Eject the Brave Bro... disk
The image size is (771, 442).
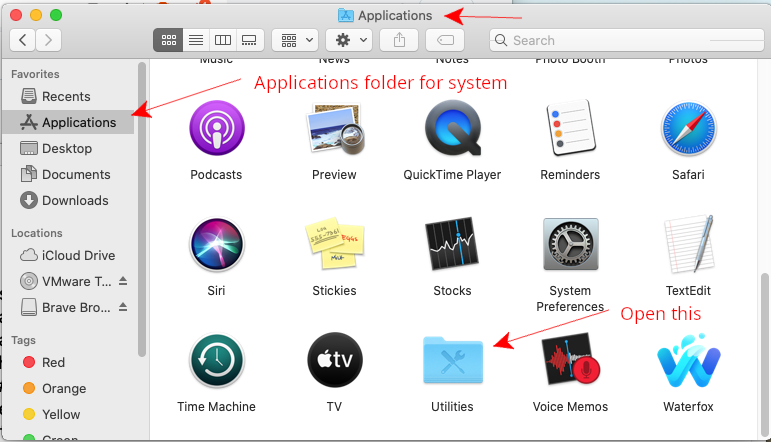(x=123, y=307)
